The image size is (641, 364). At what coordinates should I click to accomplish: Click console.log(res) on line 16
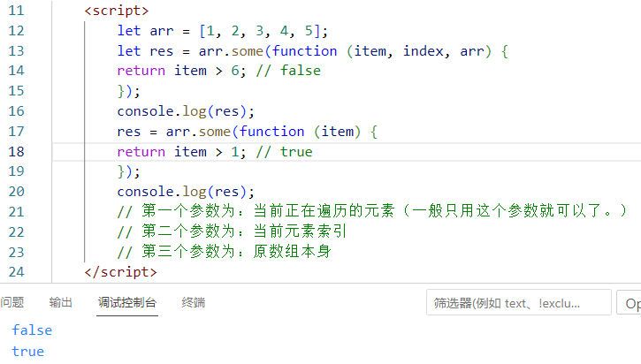(x=182, y=111)
